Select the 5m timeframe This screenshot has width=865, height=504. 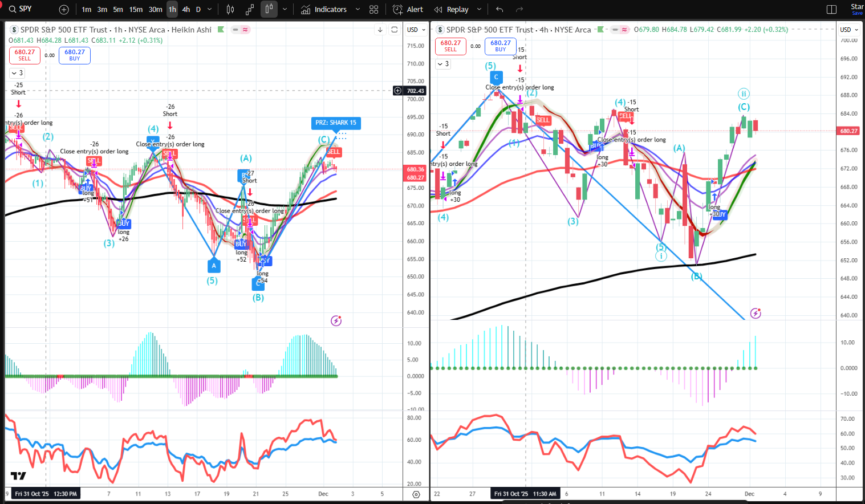click(x=118, y=9)
